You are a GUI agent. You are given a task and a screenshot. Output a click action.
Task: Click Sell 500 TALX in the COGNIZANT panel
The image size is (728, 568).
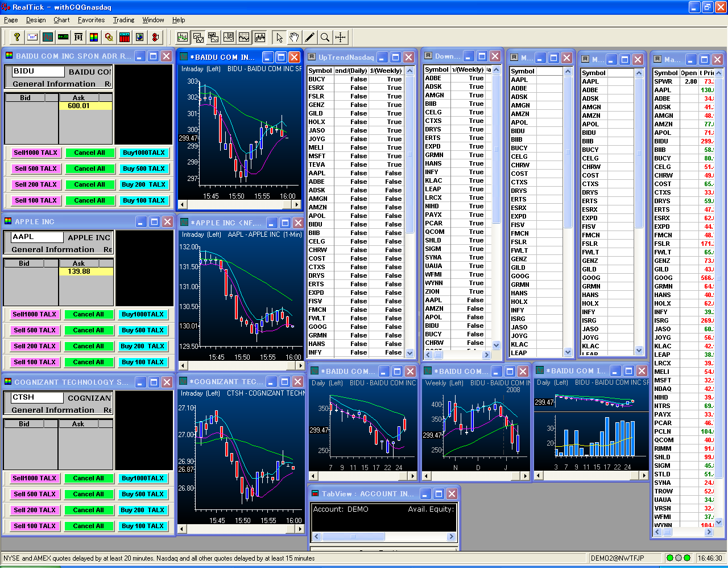tap(35, 494)
